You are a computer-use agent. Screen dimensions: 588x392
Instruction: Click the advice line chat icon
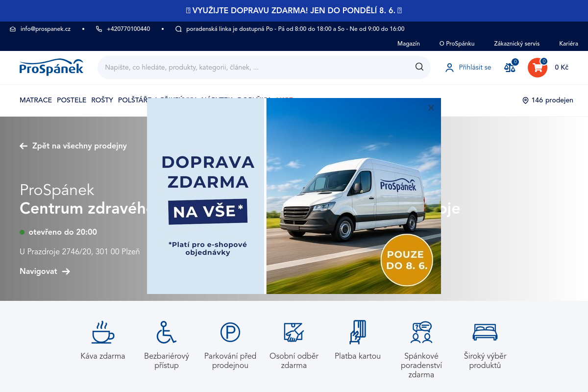point(178,29)
